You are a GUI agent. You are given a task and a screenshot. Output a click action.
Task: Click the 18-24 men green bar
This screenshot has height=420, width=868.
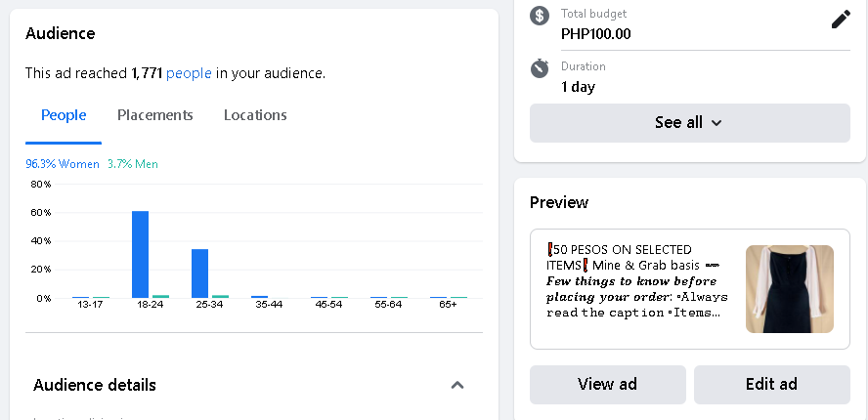pyautogui.click(x=160, y=296)
